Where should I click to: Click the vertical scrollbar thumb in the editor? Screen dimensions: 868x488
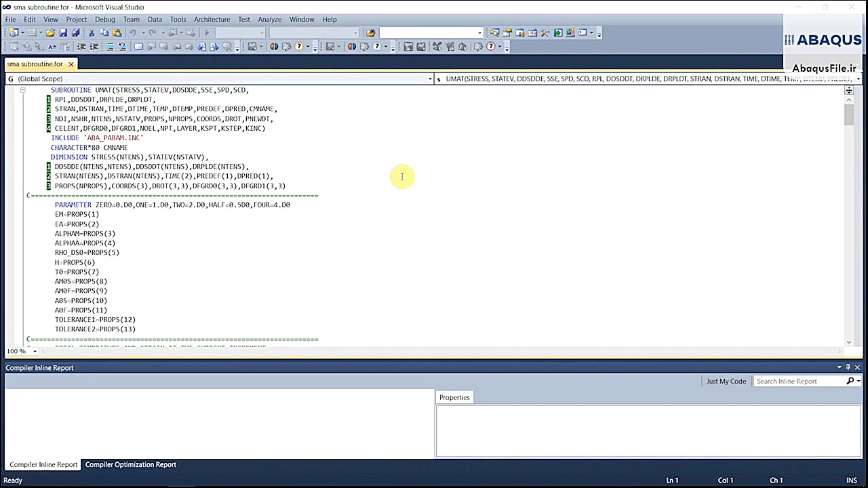tap(848, 115)
